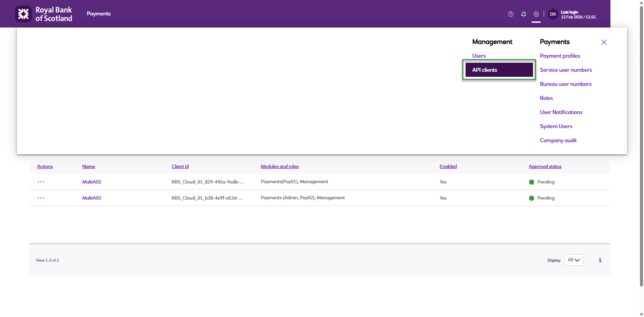Select Users under Management

[x=479, y=56]
